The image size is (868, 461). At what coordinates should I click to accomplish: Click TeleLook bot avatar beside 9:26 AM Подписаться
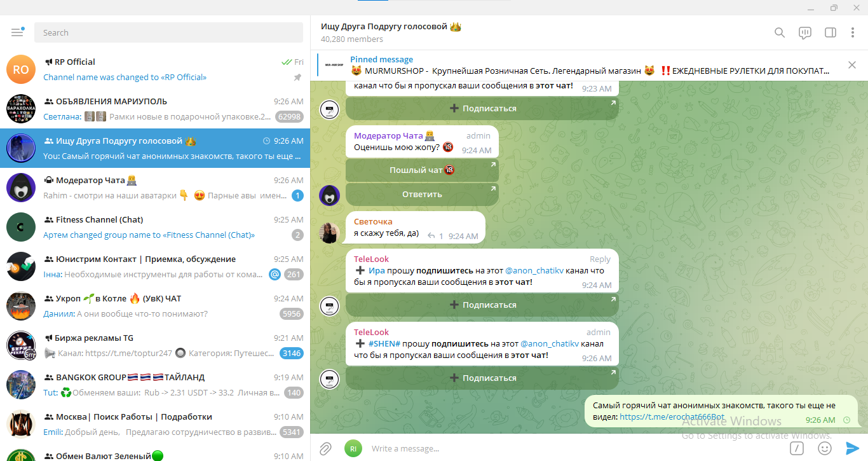coord(329,378)
